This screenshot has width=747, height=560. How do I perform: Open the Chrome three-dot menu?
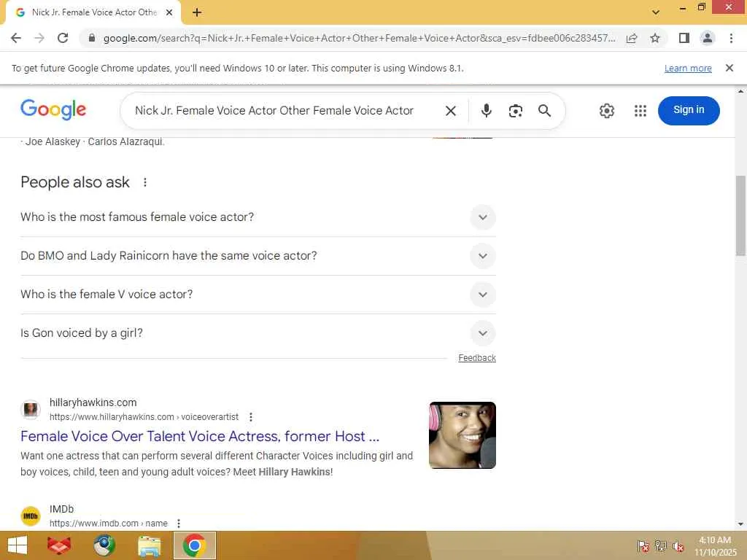coord(731,38)
